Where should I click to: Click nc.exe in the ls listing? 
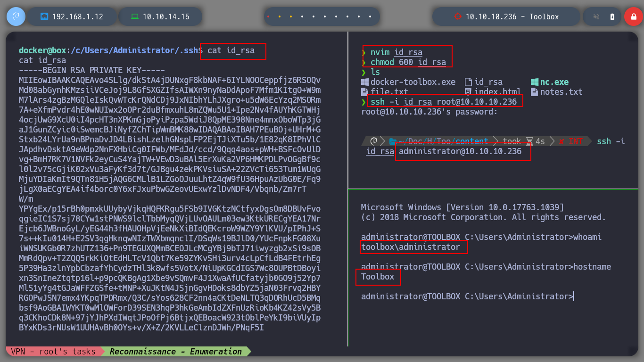pyautogui.click(x=554, y=82)
